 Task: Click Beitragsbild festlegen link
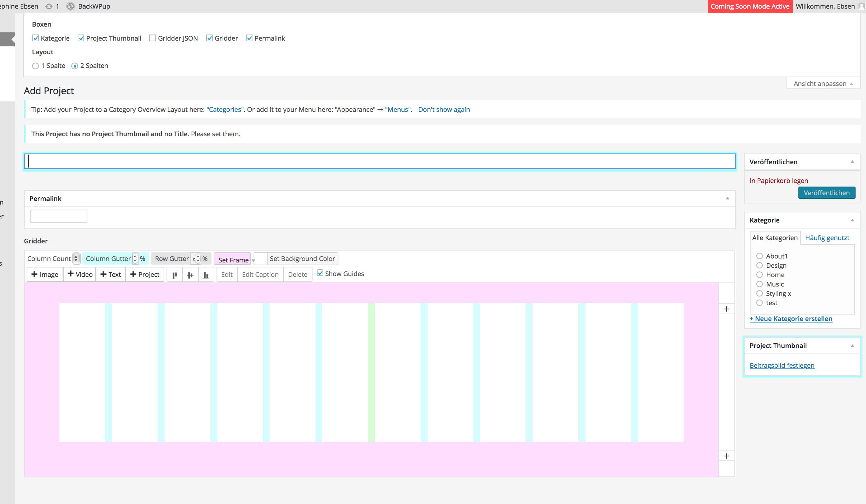pyautogui.click(x=782, y=366)
